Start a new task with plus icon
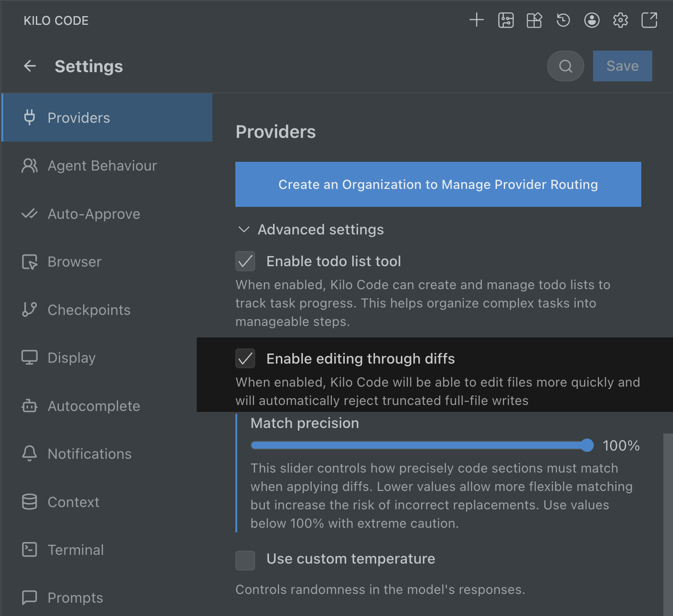This screenshot has height=616, width=673. point(477,20)
